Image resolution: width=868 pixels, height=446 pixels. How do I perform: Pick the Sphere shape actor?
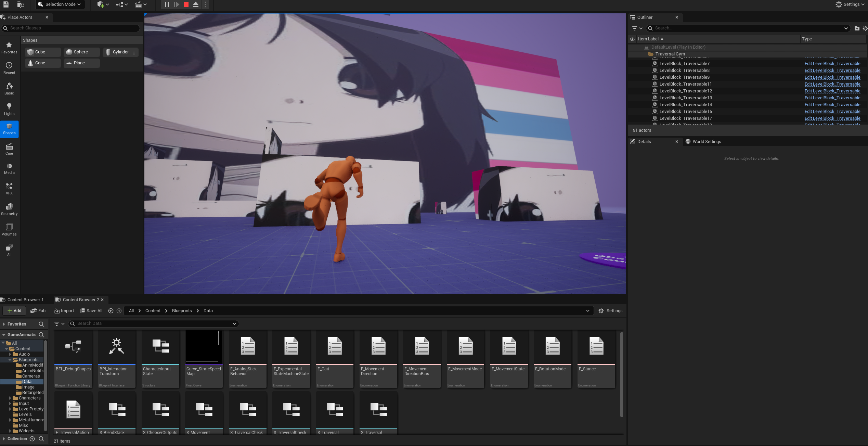[81, 52]
